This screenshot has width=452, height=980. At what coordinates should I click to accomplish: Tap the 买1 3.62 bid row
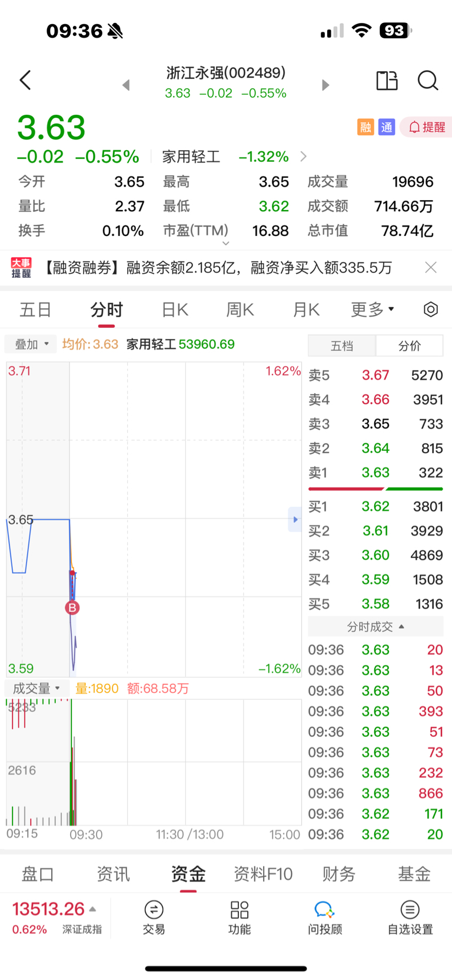coord(375,507)
